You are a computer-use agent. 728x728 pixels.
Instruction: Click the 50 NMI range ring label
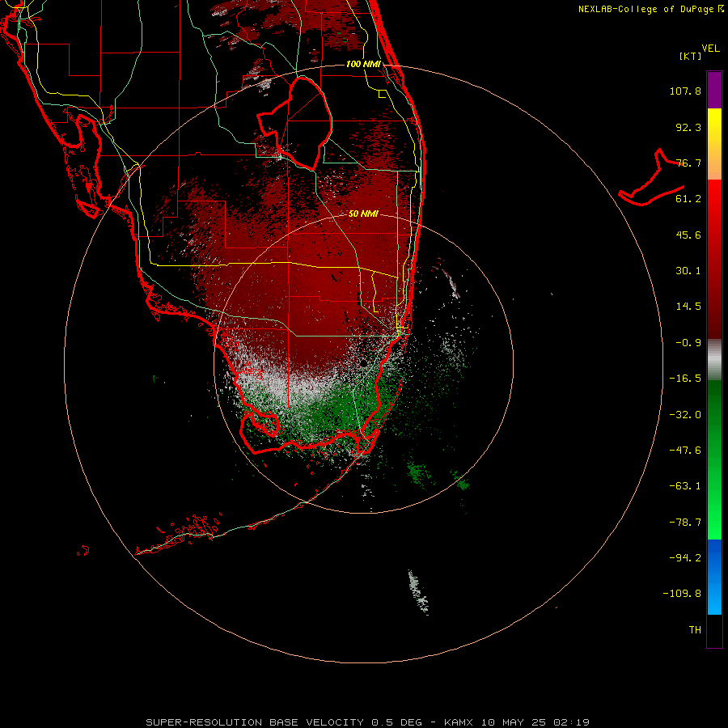pos(363,214)
